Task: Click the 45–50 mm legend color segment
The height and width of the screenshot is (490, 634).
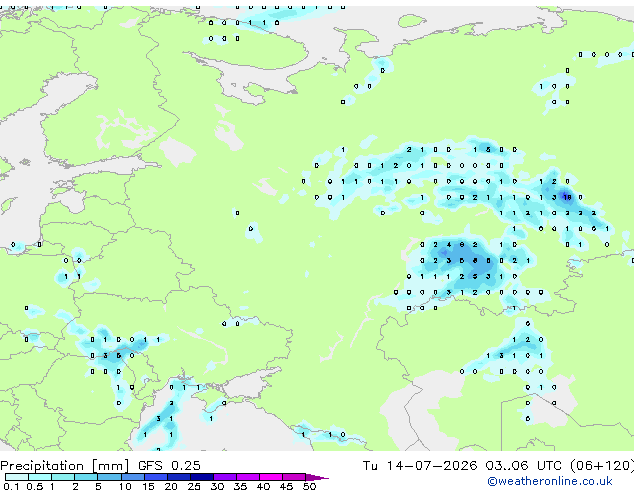Action: click(294, 477)
